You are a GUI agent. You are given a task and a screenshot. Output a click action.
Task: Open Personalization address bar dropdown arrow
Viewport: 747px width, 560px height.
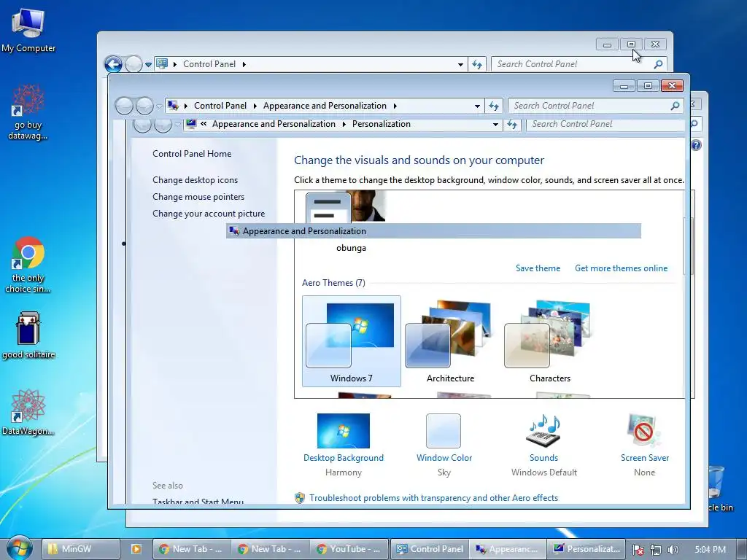pos(495,124)
